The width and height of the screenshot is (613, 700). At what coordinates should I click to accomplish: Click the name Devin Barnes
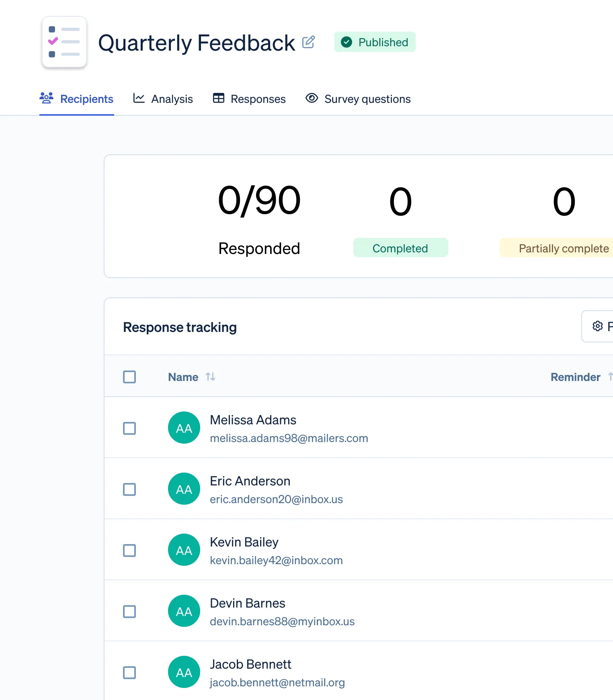click(248, 603)
